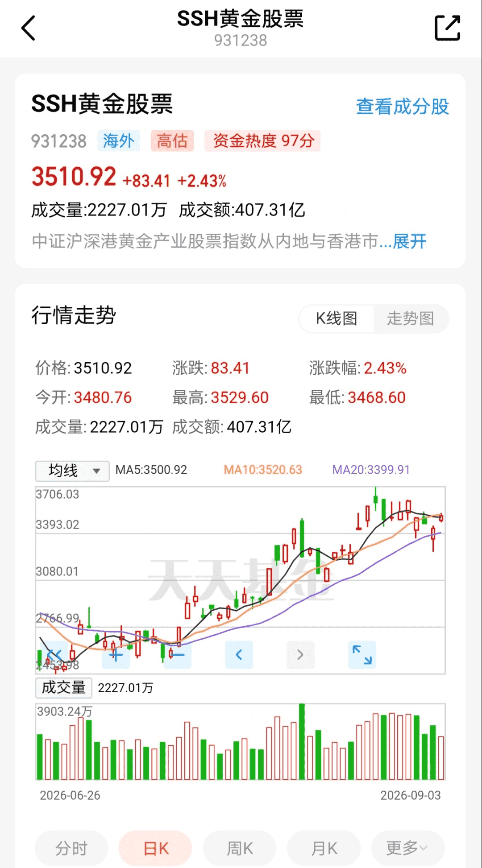Expand the 更多 period options
Viewport: 482px width, 868px height.
pos(408,848)
